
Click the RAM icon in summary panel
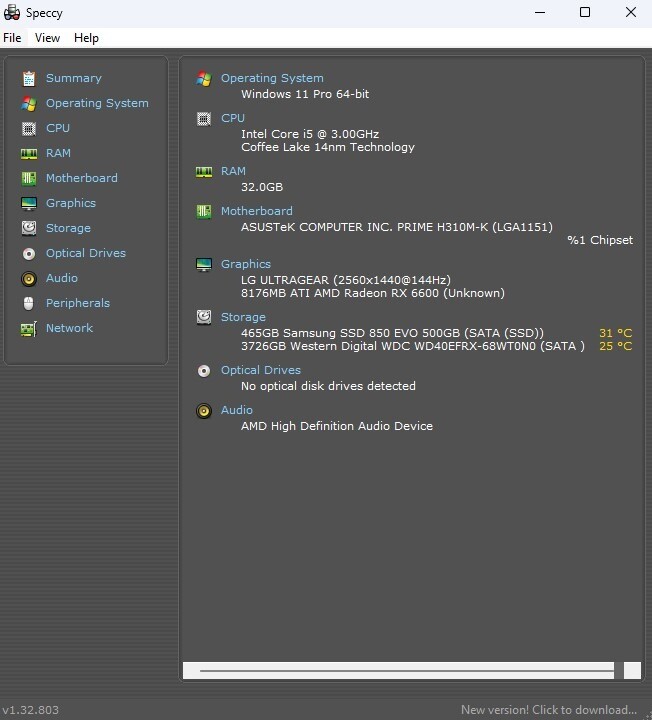[204, 172]
